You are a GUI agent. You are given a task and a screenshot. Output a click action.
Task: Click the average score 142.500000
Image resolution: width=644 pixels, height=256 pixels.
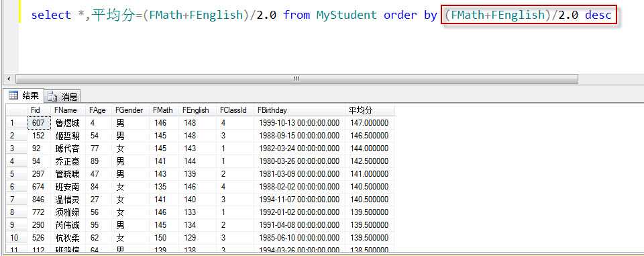(x=370, y=161)
